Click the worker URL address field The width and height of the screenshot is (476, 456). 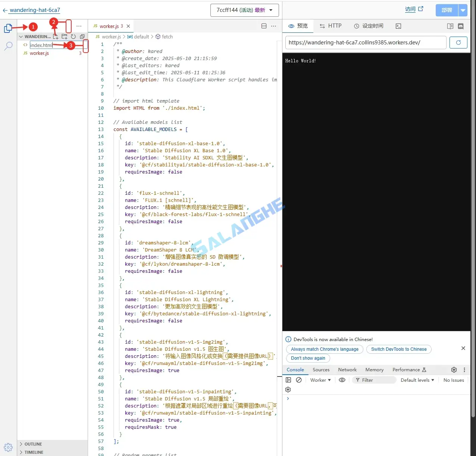pos(366,42)
